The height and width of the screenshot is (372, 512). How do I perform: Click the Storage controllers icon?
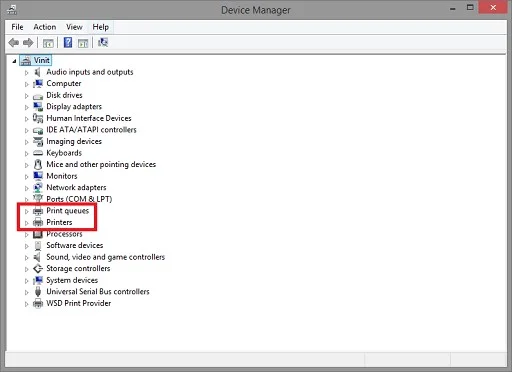tap(38, 269)
